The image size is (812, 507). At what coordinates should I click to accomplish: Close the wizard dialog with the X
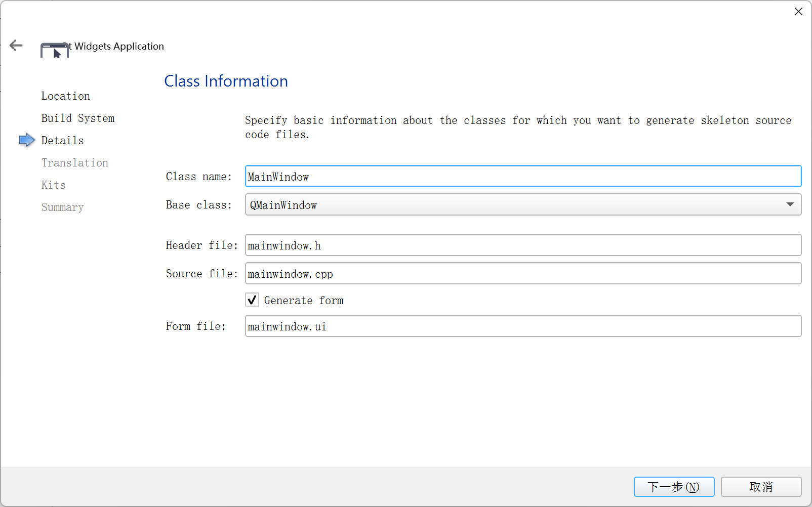[x=798, y=12]
